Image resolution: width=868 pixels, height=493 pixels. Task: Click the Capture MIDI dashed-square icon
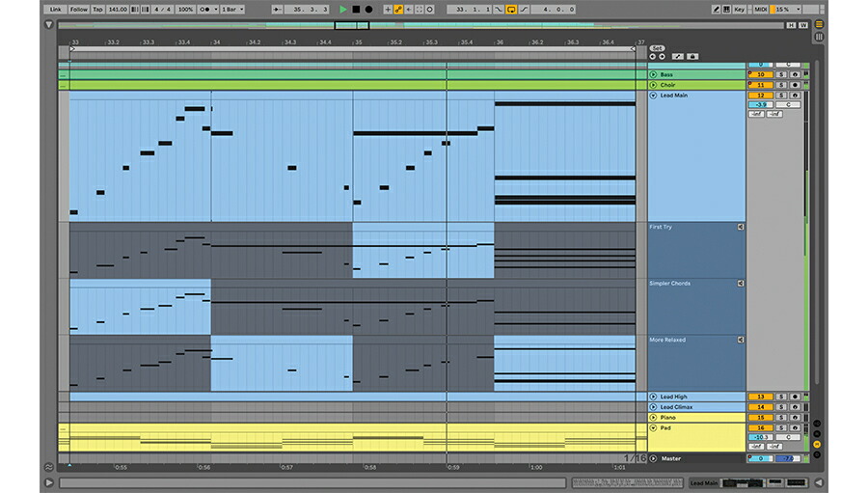(420, 9)
